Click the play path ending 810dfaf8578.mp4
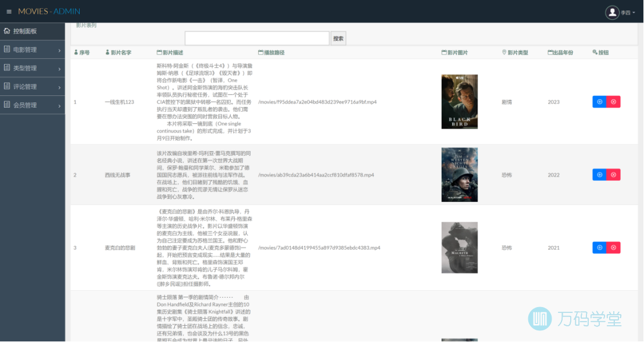 [316, 175]
